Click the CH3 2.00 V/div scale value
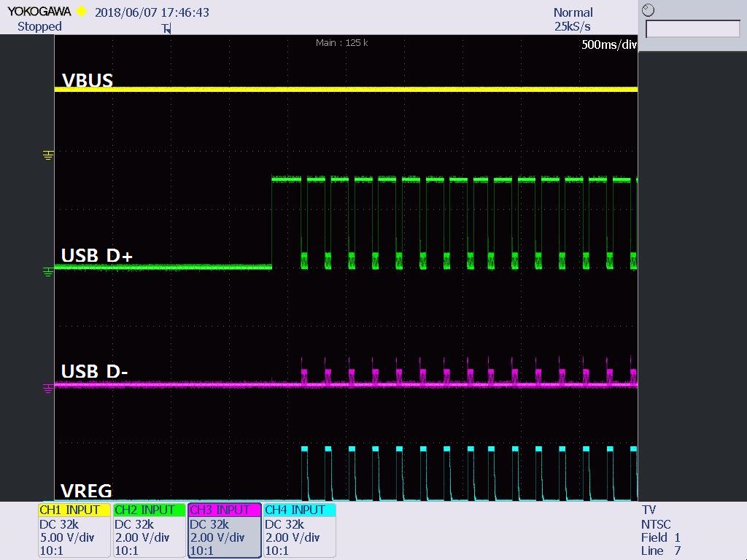 click(x=217, y=537)
